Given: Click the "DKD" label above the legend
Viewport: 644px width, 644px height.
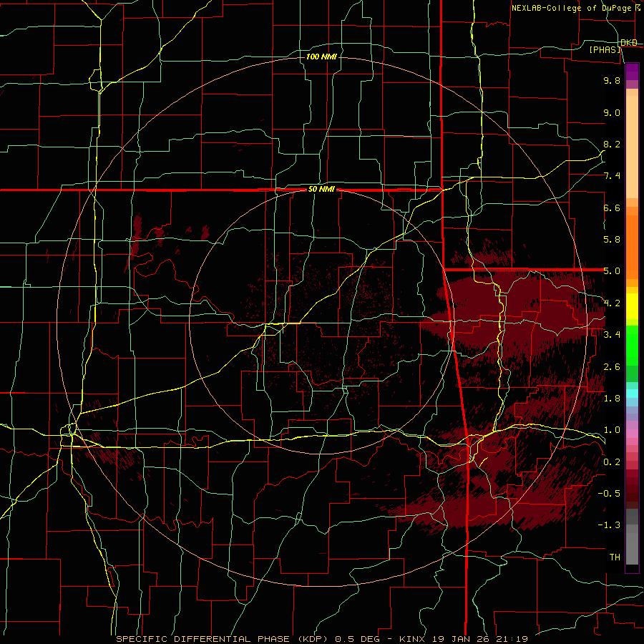Looking at the screenshot, I should tap(629, 43).
